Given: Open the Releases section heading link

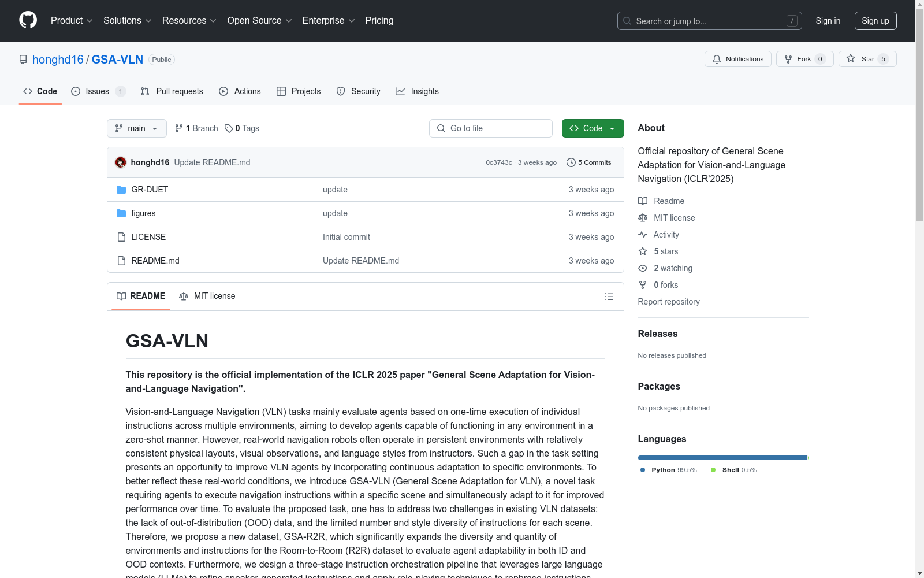Looking at the screenshot, I should pyautogui.click(x=658, y=334).
